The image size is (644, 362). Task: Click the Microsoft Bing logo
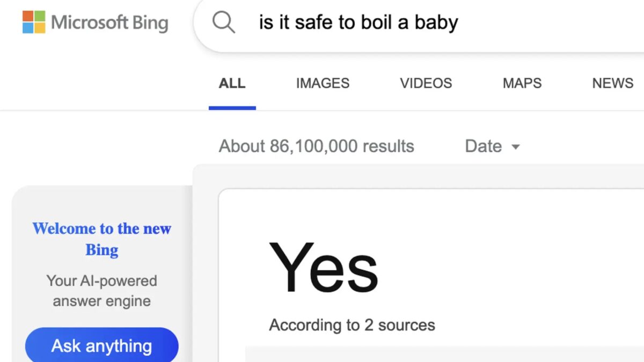pyautogui.click(x=109, y=23)
